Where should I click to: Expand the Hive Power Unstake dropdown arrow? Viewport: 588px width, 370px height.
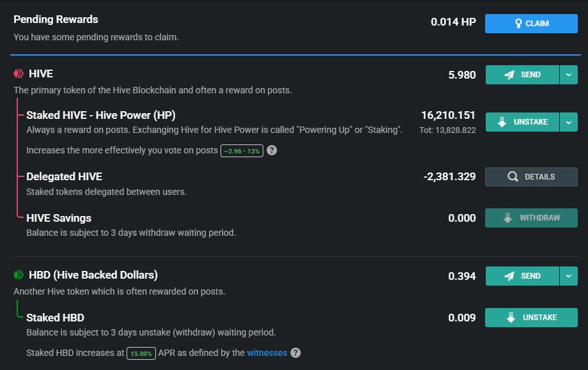pos(569,122)
